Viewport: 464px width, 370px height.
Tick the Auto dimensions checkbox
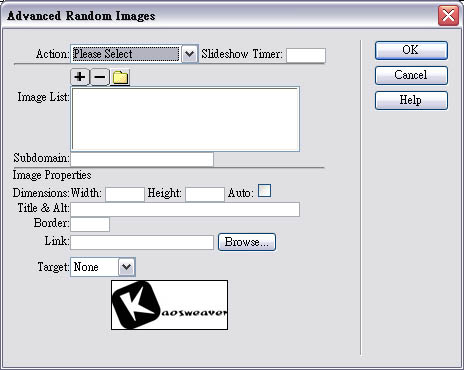click(264, 191)
